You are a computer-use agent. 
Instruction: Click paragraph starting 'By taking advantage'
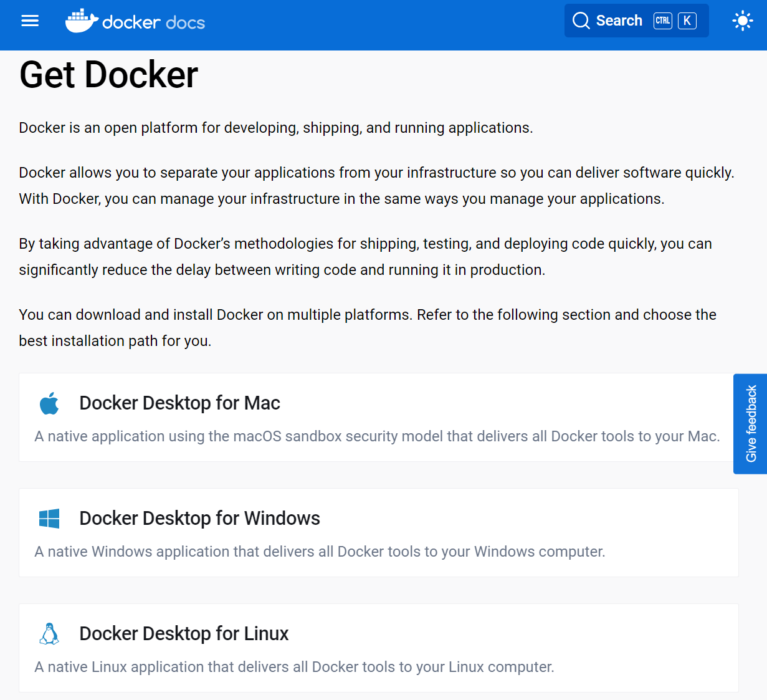(366, 257)
